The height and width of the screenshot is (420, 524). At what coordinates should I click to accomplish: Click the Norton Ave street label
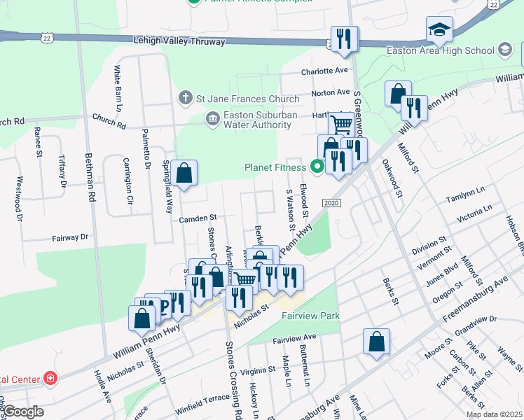331,92
